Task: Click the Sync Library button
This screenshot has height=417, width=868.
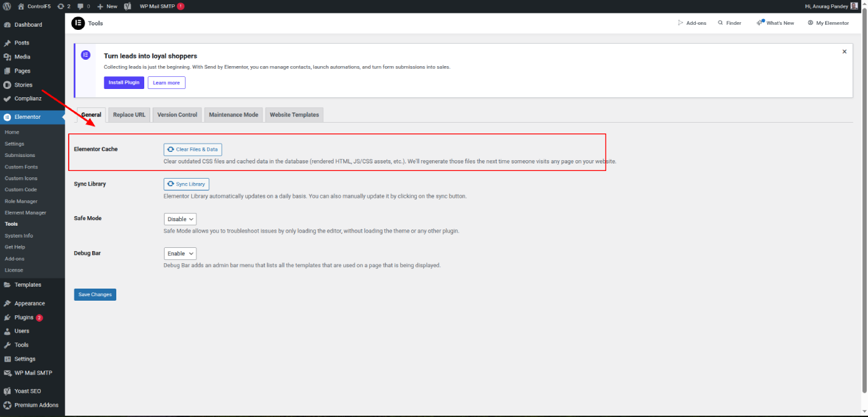Action: [x=187, y=184]
